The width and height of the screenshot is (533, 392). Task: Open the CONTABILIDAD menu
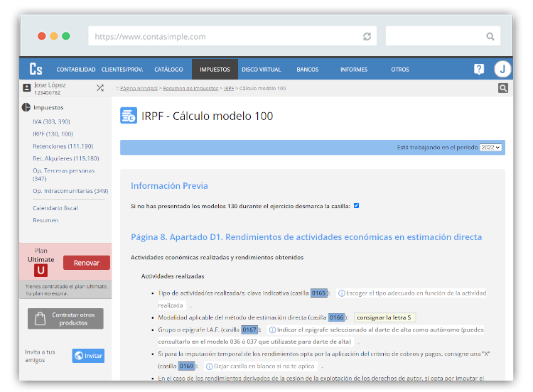76,70
